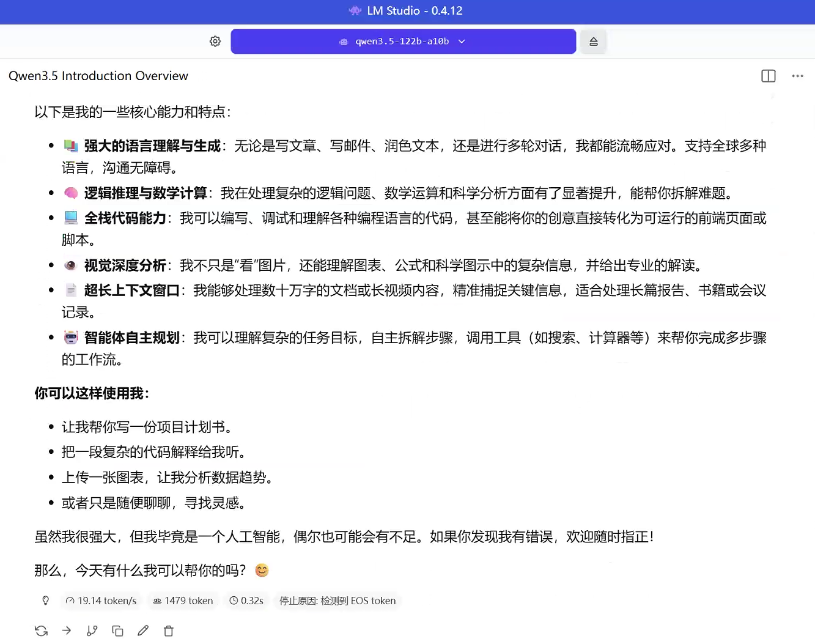815x644 pixels.
Task: Open the qwen3.5-122b-a10b model selector
Action: pos(404,42)
